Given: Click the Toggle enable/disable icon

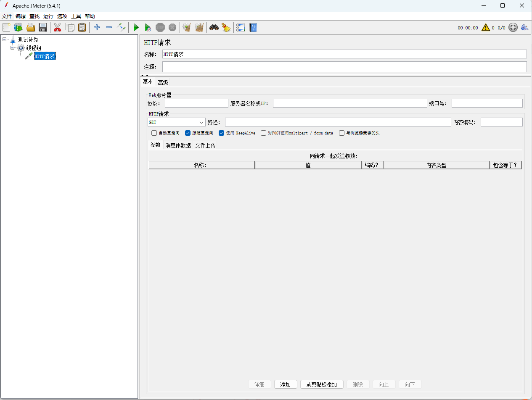Looking at the screenshot, I should 121,28.
